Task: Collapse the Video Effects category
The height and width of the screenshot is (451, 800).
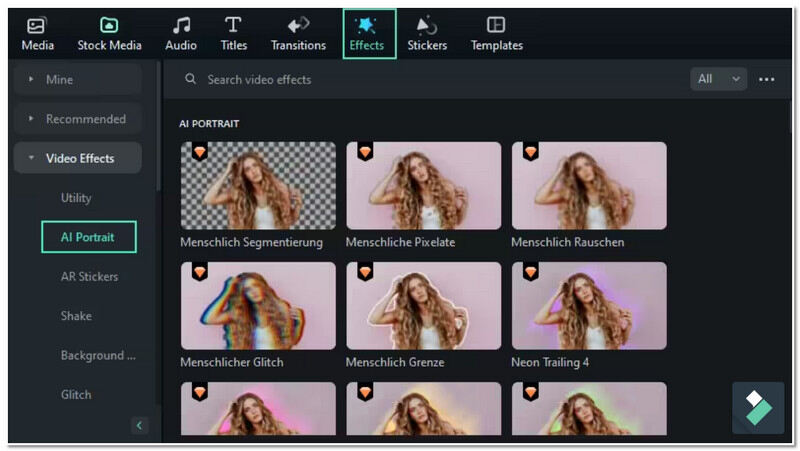Action: click(x=77, y=158)
